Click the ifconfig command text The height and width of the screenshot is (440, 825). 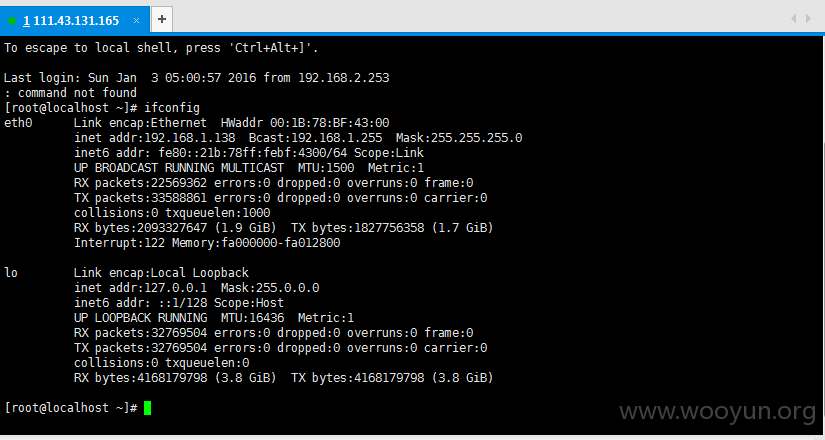172,108
